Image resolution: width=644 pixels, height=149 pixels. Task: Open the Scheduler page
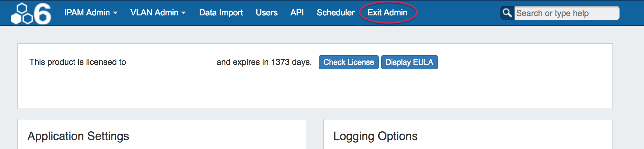(336, 13)
